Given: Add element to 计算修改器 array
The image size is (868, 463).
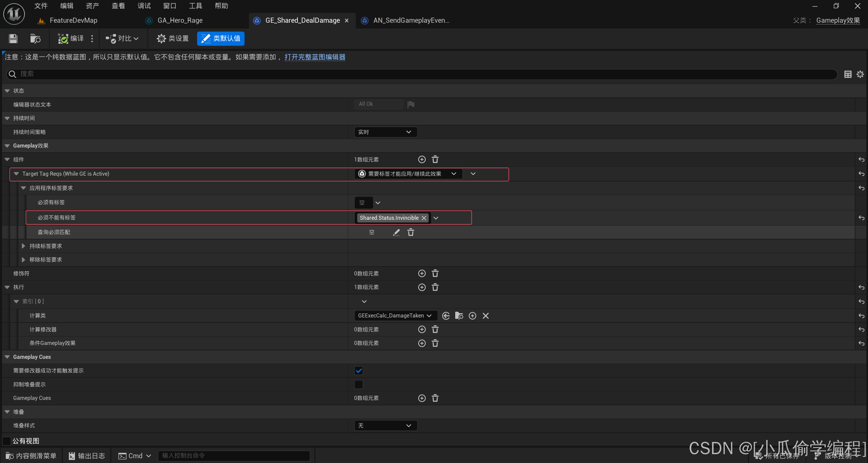Looking at the screenshot, I should point(422,329).
